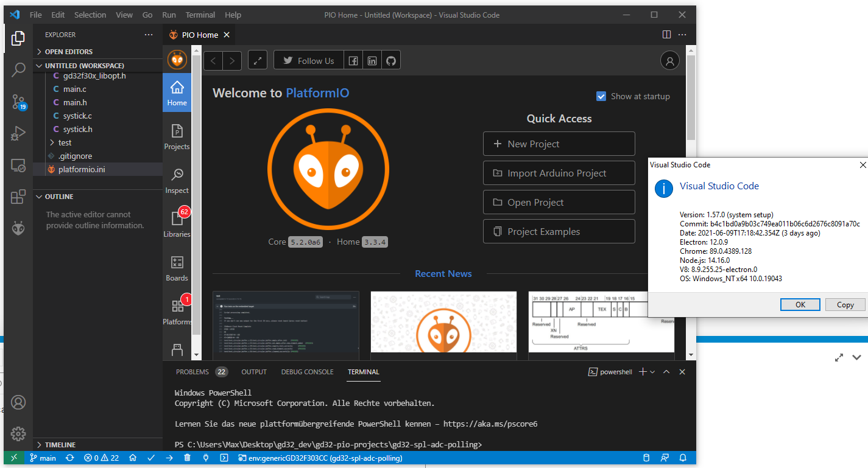
Task: Click the feedback icon in status bar
Action: point(665,458)
